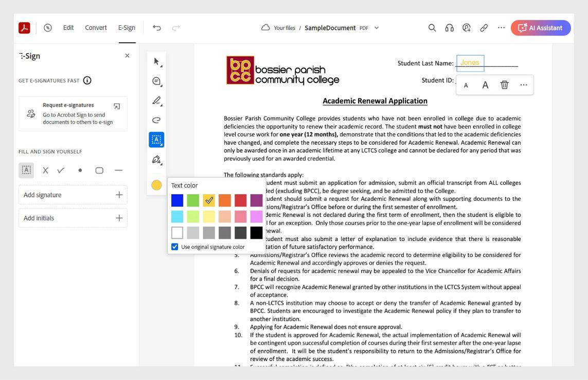The height and width of the screenshot is (380, 588).
Task: Open Request e-signatures external link icon
Action: [x=117, y=106]
